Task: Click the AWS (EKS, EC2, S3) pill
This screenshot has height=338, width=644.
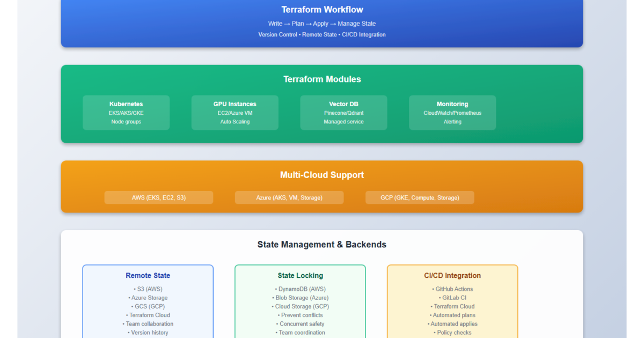Action: coord(159,197)
